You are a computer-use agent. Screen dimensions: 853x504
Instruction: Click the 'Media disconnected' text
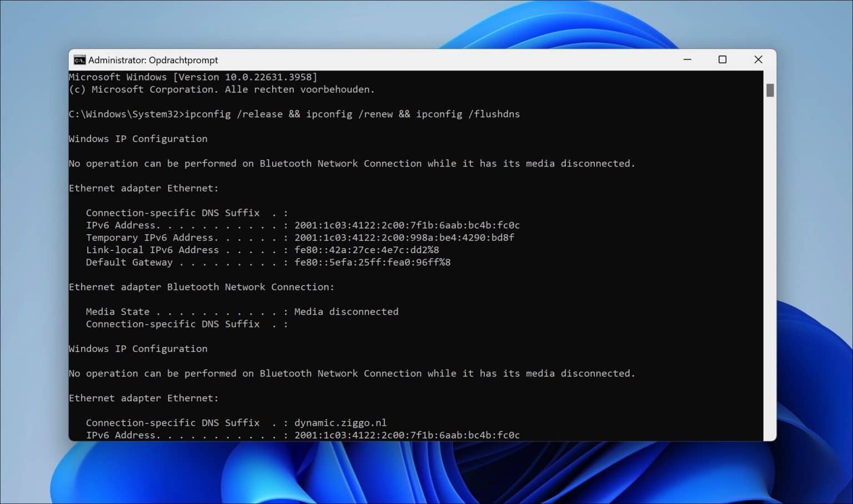coord(346,311)
